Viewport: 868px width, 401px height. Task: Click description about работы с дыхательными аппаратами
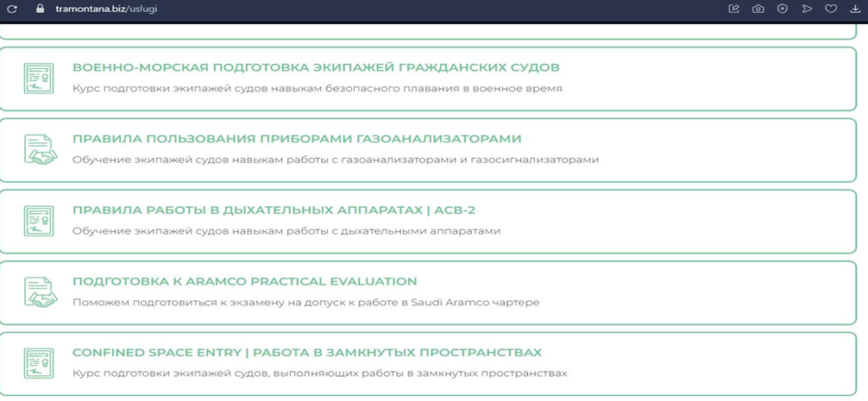point(286,230)
